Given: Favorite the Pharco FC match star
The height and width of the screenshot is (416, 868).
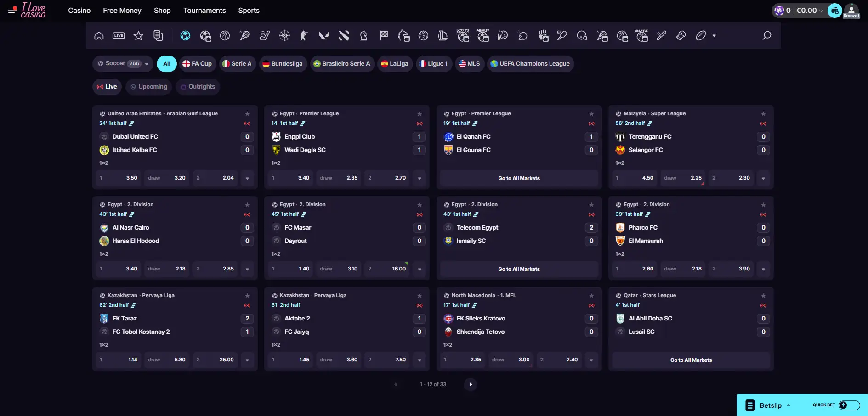Looking at the screenshot, I should [763, 205].
